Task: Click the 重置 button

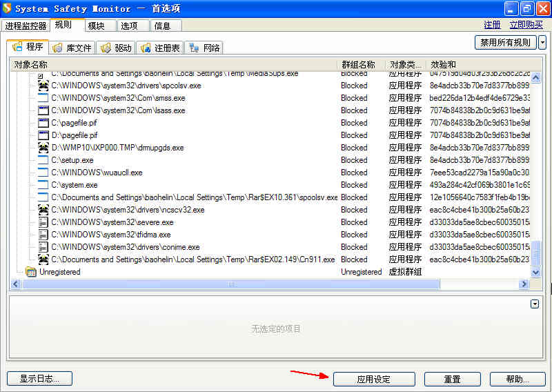Action: point(453,380)
